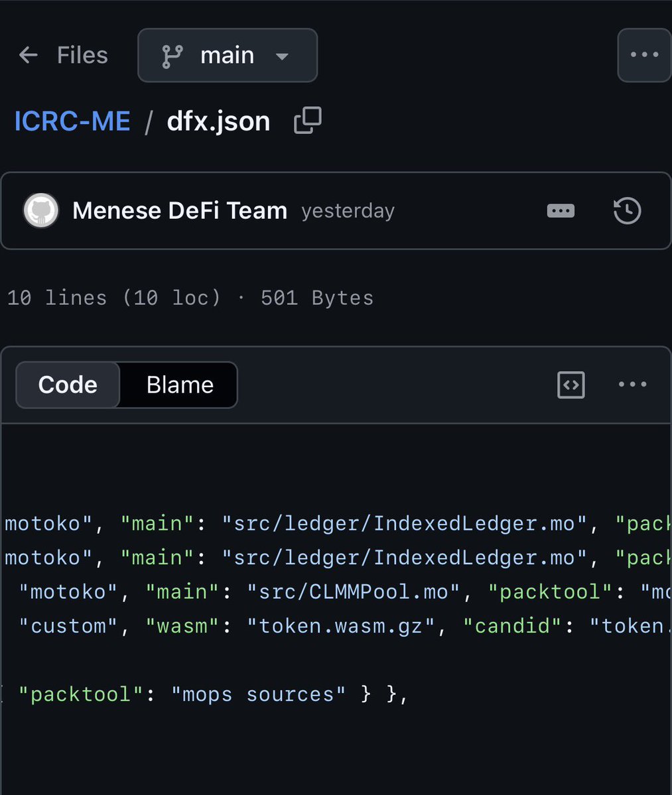The image size is (672, 795).
Task: Click the "mops sources" value in code
Action: click(259, 694)
